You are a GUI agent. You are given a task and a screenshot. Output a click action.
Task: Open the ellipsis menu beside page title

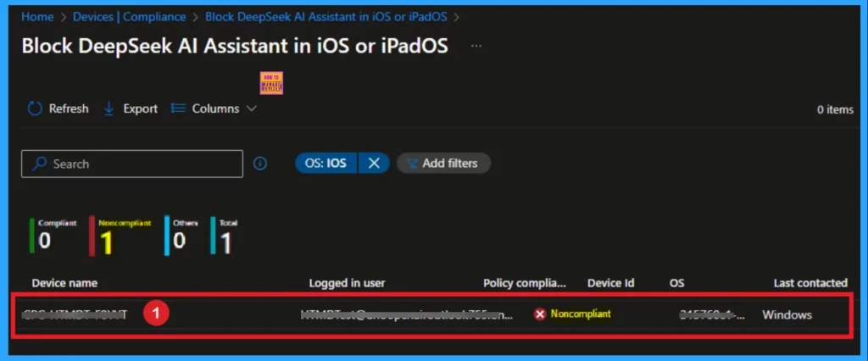(476, 47)
